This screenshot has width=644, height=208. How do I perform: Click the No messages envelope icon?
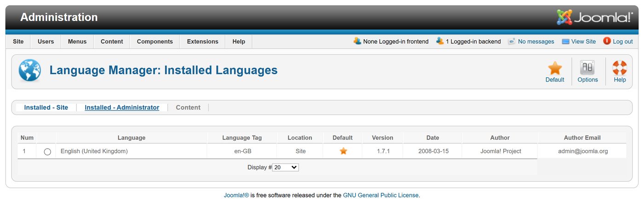pyautogui.click(x=512, y=41)
